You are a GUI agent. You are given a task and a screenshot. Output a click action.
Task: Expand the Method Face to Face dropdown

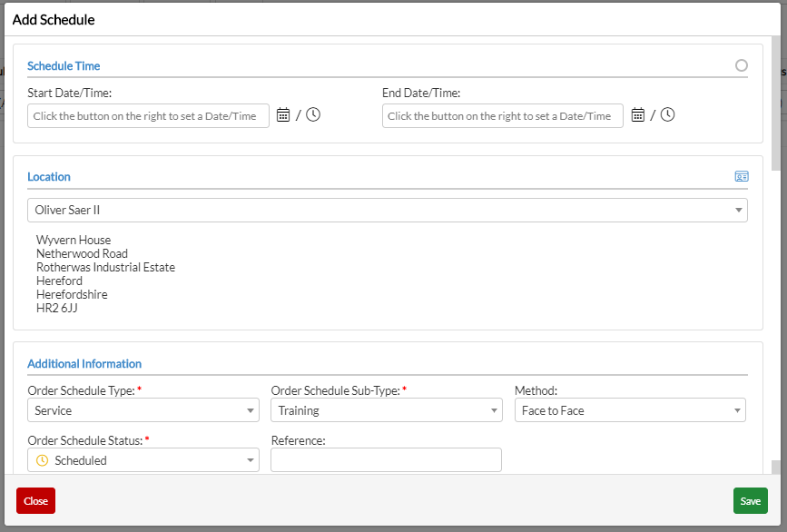[630, 410]
